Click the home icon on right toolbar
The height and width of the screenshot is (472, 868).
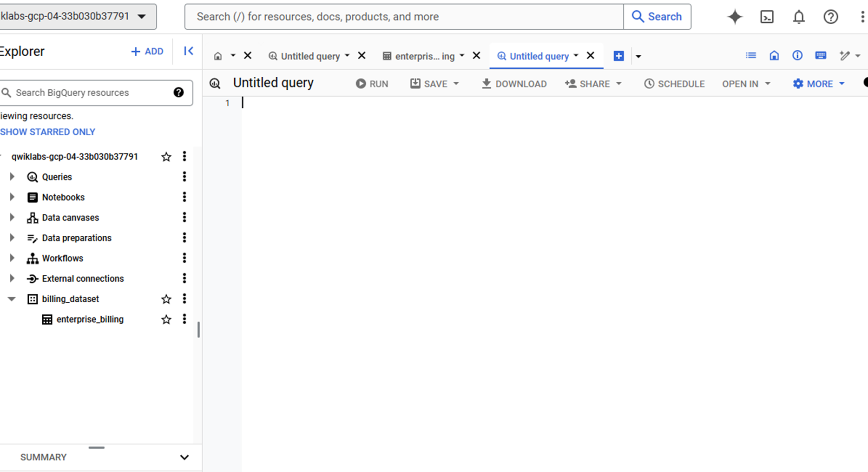tap(774, 56)
